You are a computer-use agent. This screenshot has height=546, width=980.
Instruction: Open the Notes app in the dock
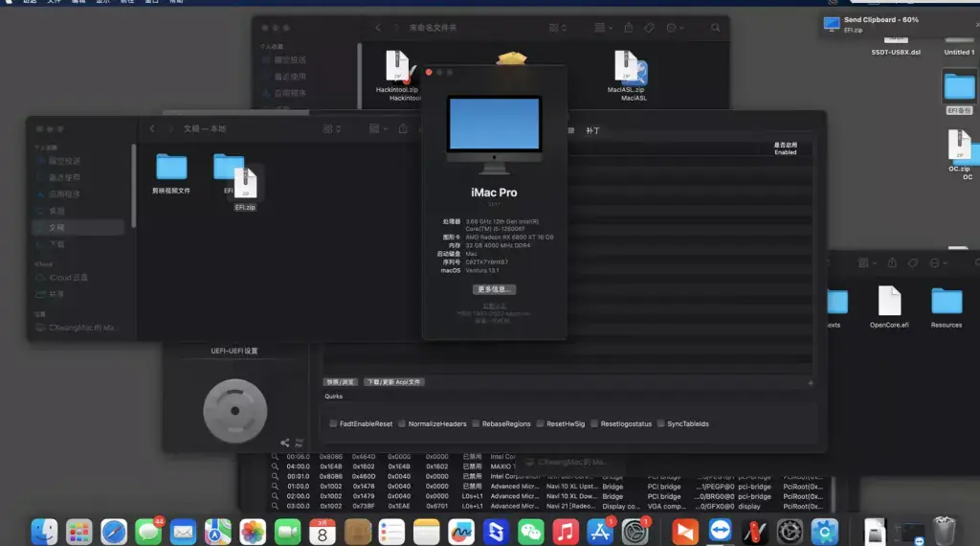pyautogui.click(x=426, y=533)
